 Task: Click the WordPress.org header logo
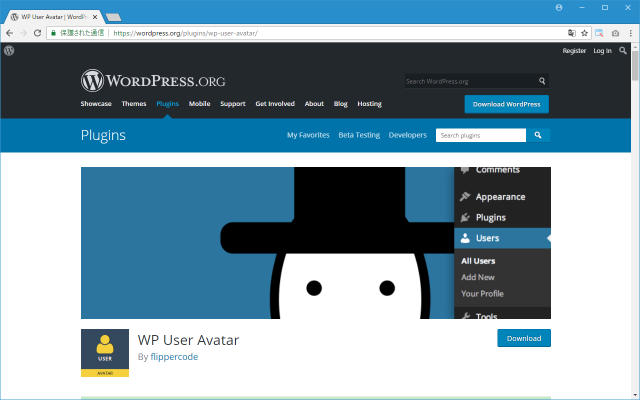[x=153, y=80]
